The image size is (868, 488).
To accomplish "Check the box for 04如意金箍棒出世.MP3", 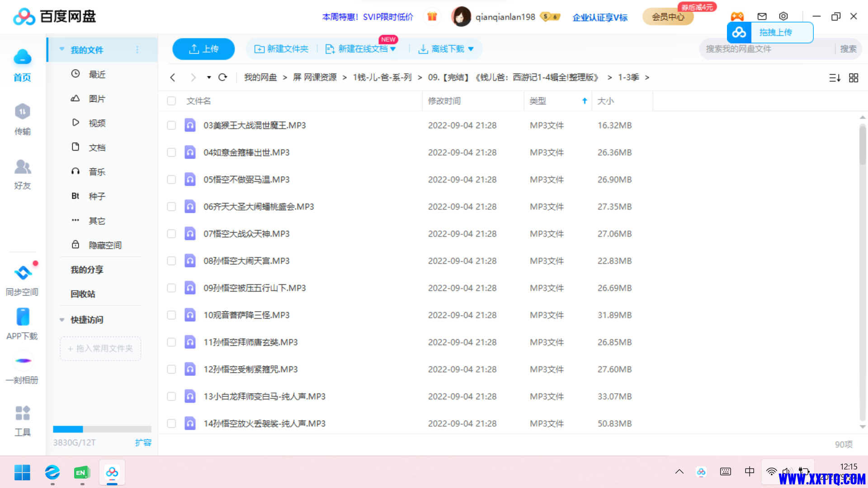I will [x=171, y=152].
